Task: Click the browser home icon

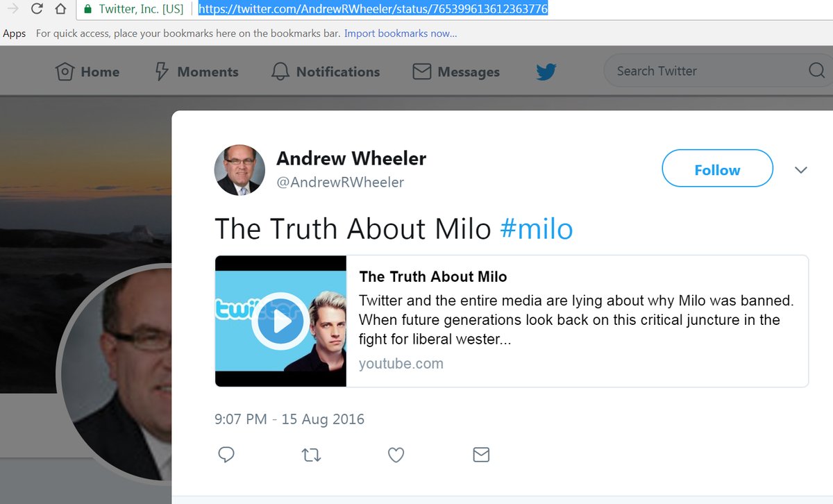Action: pos(60,9)
